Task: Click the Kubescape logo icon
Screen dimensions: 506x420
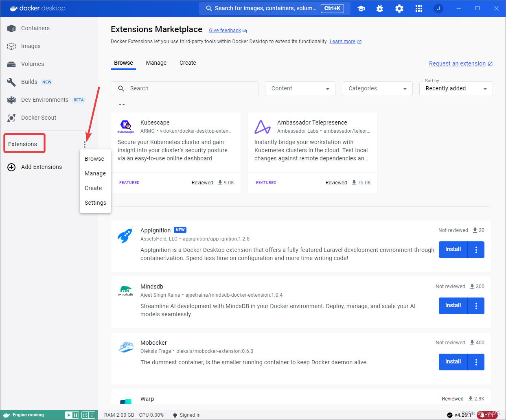Action: [x=125, y=127]
